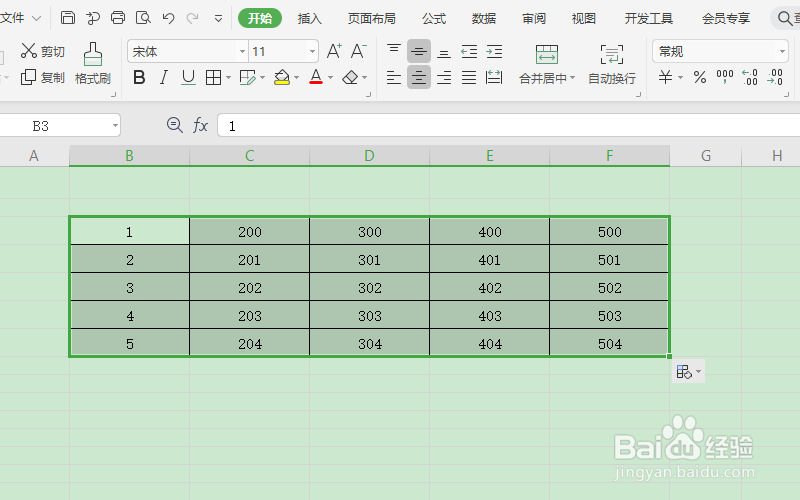Apply justify alignment
800x500 pixels.
pos(469,78)
